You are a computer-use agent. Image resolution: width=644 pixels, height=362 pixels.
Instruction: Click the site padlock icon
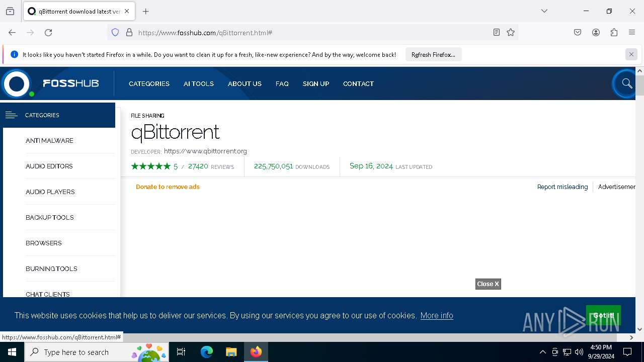pos(129,33)
